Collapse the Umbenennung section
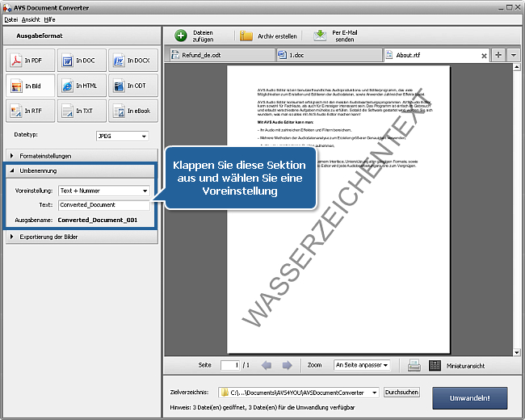 [80, 170]
